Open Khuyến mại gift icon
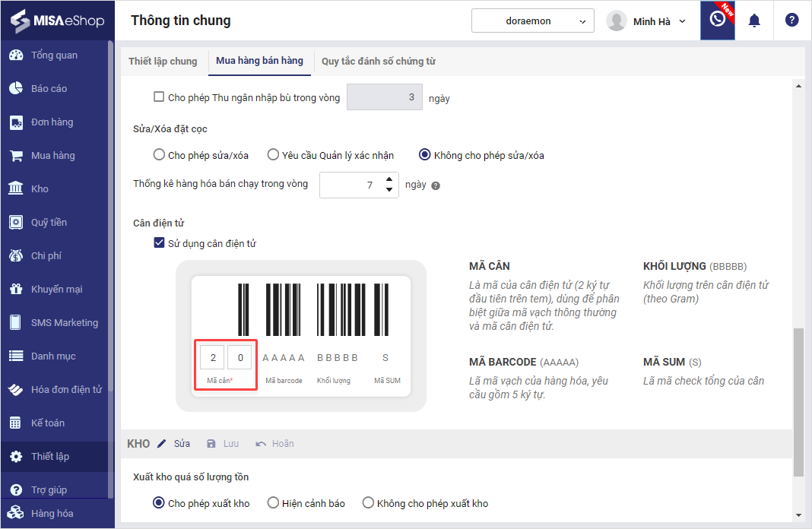Viewport: 812px width, 529px height. (16, 290)
